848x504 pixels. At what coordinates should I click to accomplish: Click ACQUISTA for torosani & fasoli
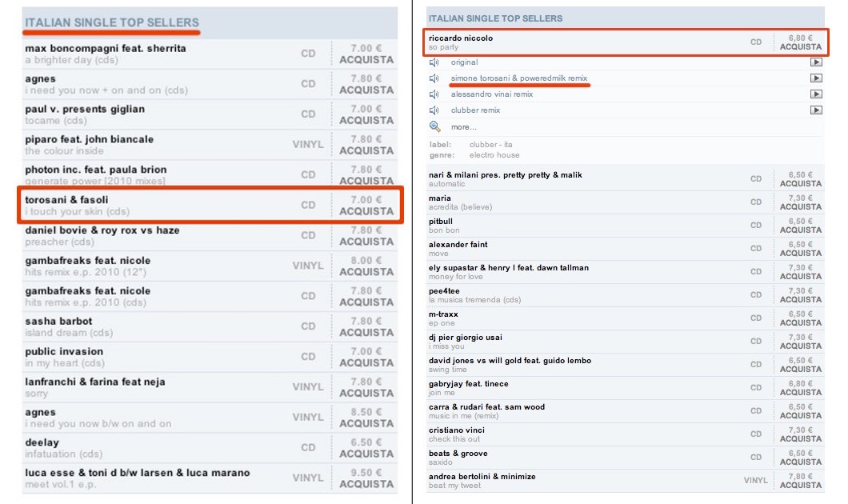click(x=366, y=211)
